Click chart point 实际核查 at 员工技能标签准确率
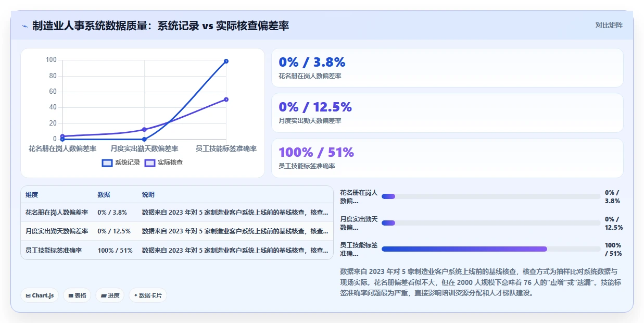 226,100
